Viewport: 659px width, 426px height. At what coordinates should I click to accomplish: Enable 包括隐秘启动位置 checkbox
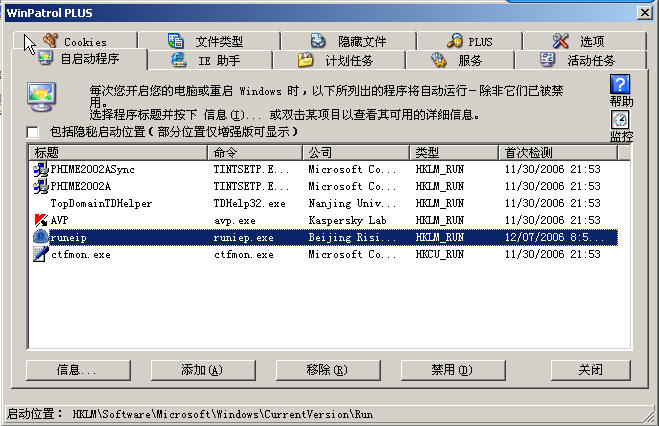click(32, 132)
